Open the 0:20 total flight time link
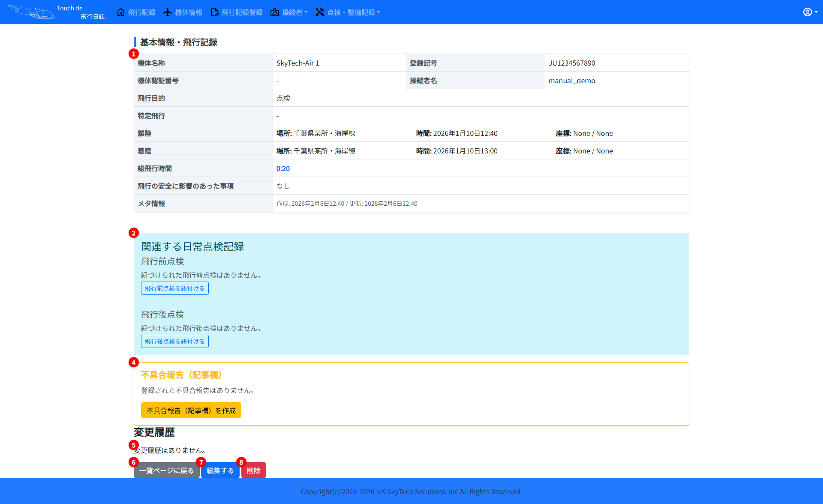Viewport: 823px width, 504px height. coord(283,168)
